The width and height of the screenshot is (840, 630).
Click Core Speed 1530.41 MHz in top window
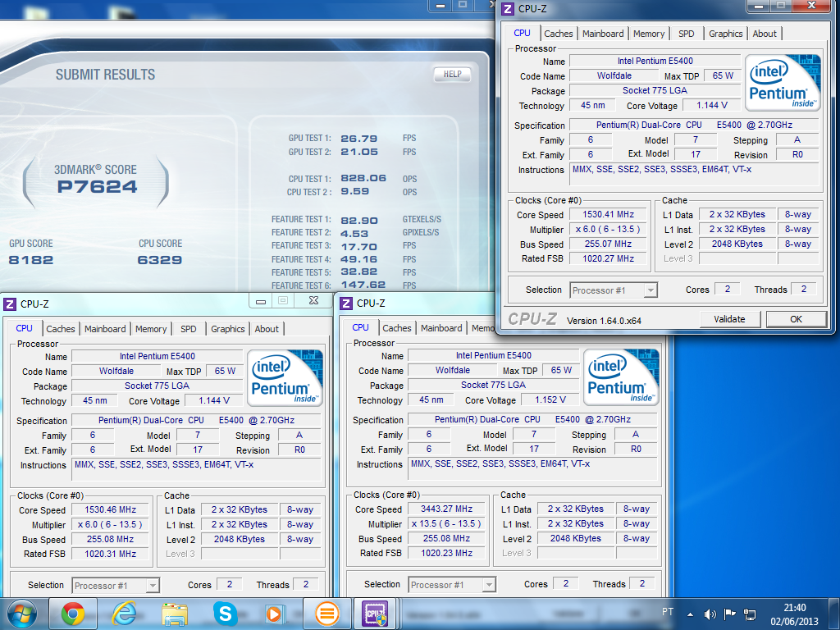tap(608, 214)
